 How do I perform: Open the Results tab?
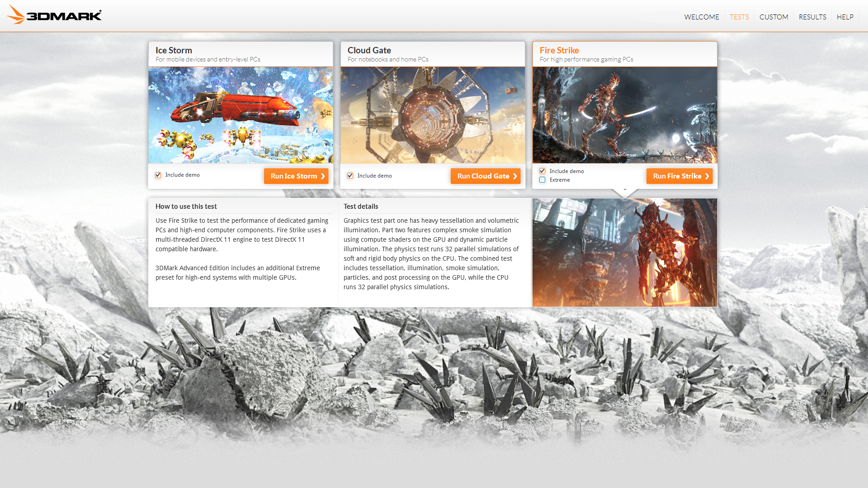tap(812, 17)
